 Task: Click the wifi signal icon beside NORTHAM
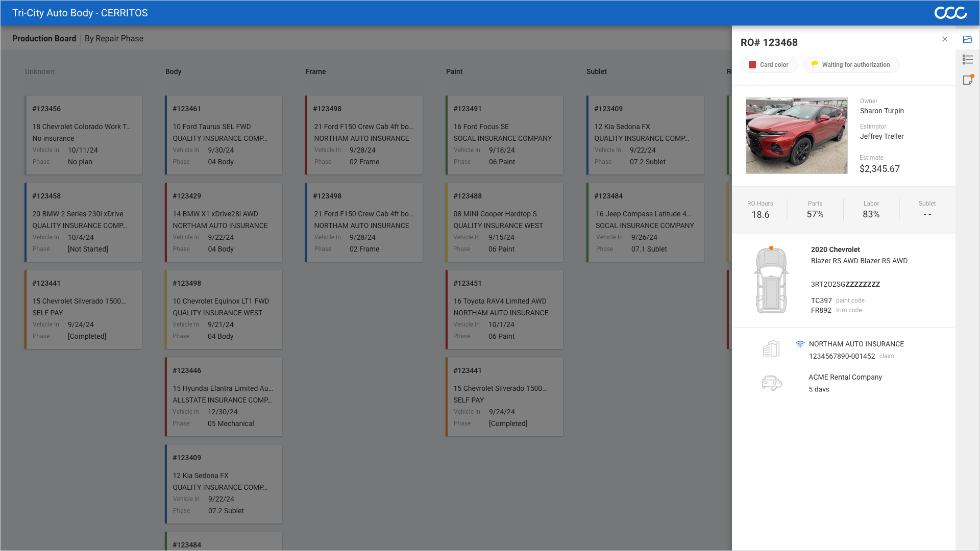800,344
